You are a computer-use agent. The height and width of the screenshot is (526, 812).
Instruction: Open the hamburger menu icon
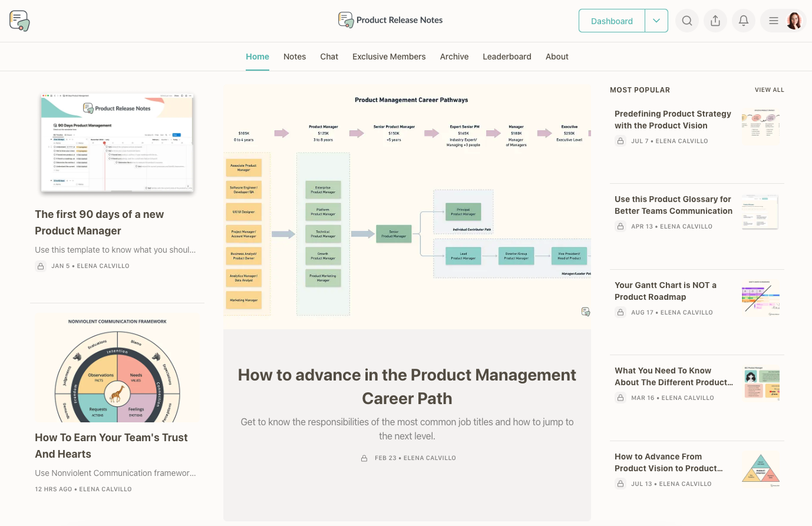pyautogui.click(x=774, y=21)
